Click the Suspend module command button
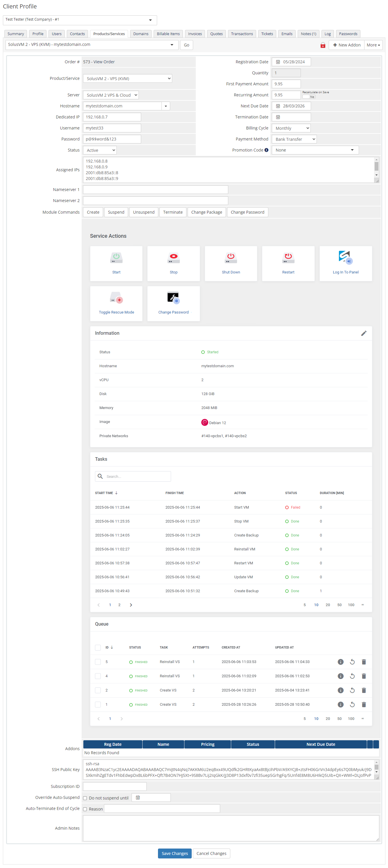This screenshot has height=868, width=388. pyautogui.click(x=116, y=212)
